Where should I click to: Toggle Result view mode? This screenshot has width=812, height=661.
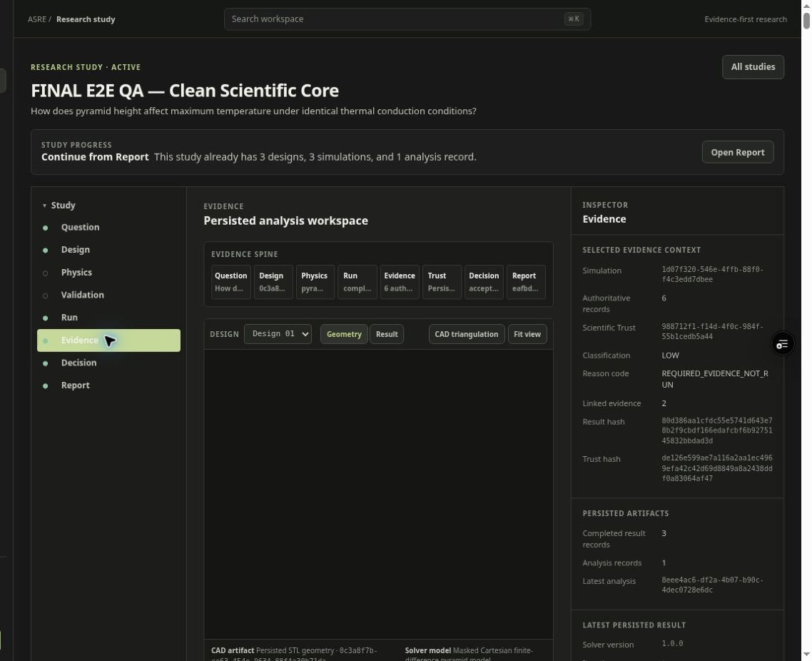tap(386, 334)
